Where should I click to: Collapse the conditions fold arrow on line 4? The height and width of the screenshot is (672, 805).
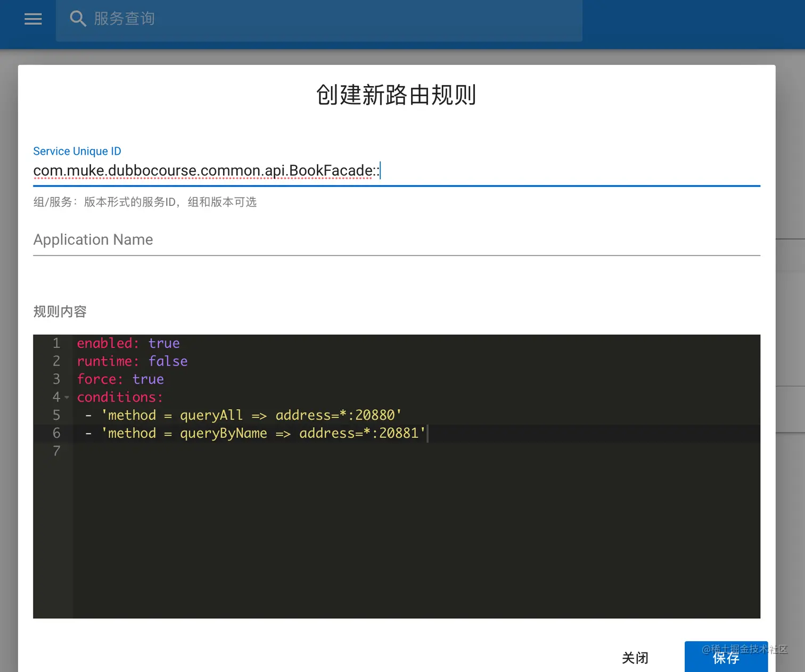[x=67, y=397]
